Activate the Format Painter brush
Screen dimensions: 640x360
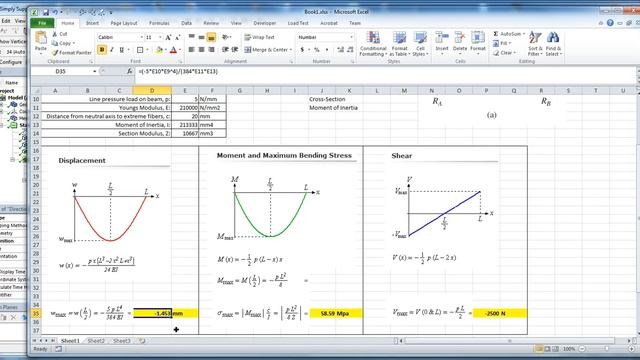tap(72, 53)
